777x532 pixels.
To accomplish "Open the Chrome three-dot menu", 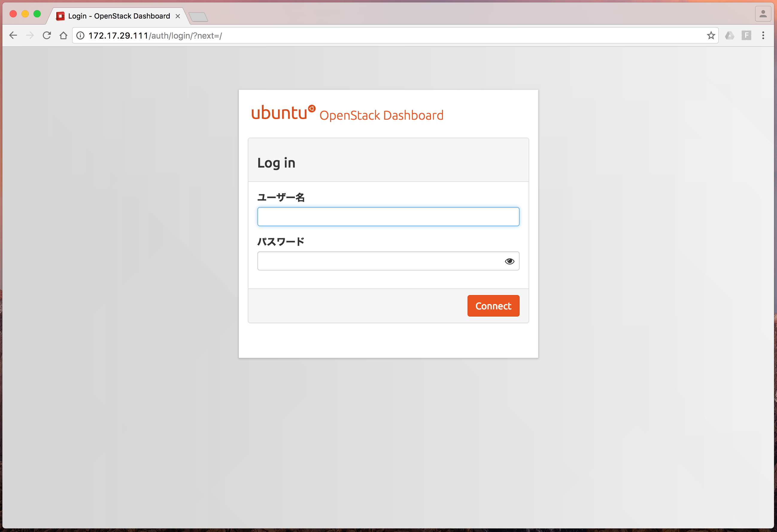I will 763,35.
